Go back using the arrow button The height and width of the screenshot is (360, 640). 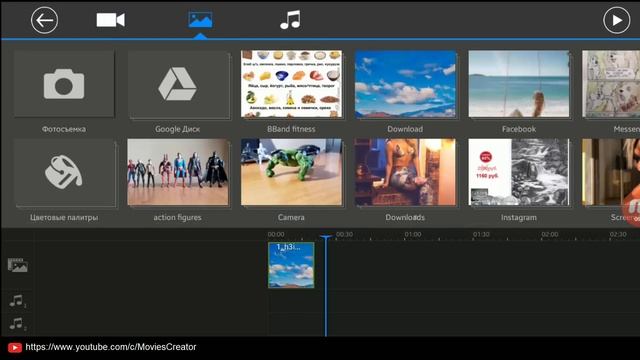coord(44,20)
